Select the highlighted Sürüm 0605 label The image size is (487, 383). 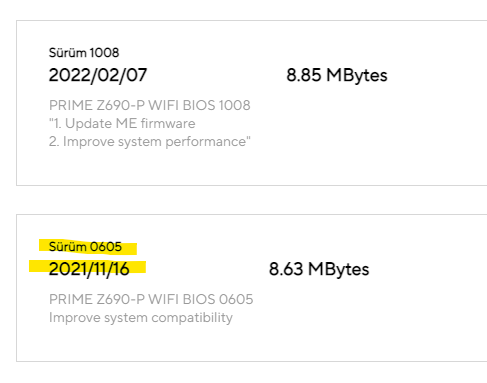[85, 247]
